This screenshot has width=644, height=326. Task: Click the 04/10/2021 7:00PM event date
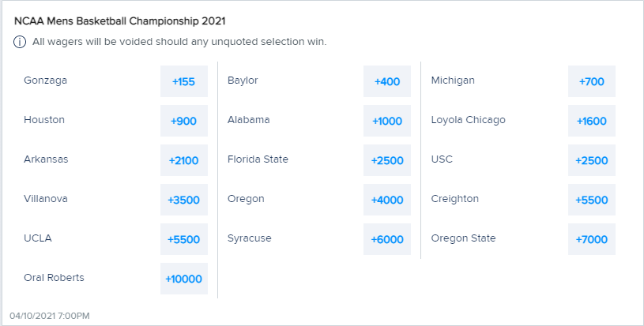click(x=50, y=316)
